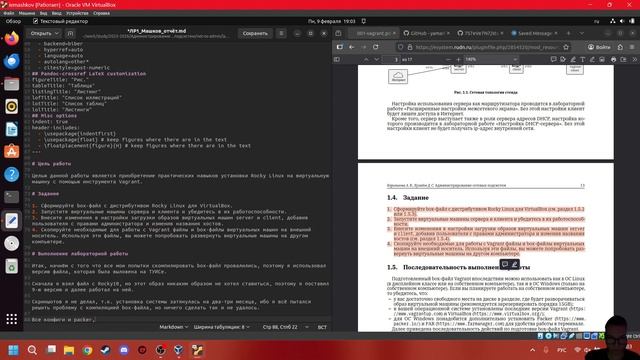
Task: Open Firefox from the Ubuntu dock
Action: 11,39
